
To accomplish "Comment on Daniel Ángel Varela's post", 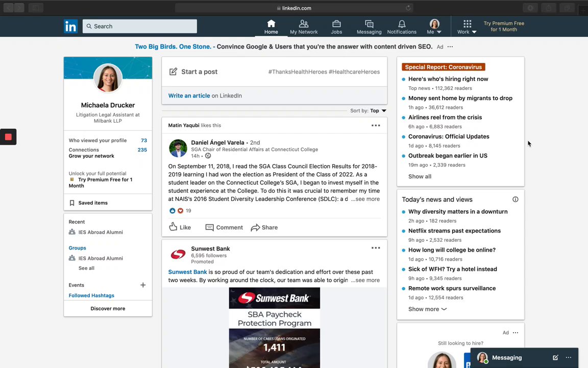I will pos(224,227).
